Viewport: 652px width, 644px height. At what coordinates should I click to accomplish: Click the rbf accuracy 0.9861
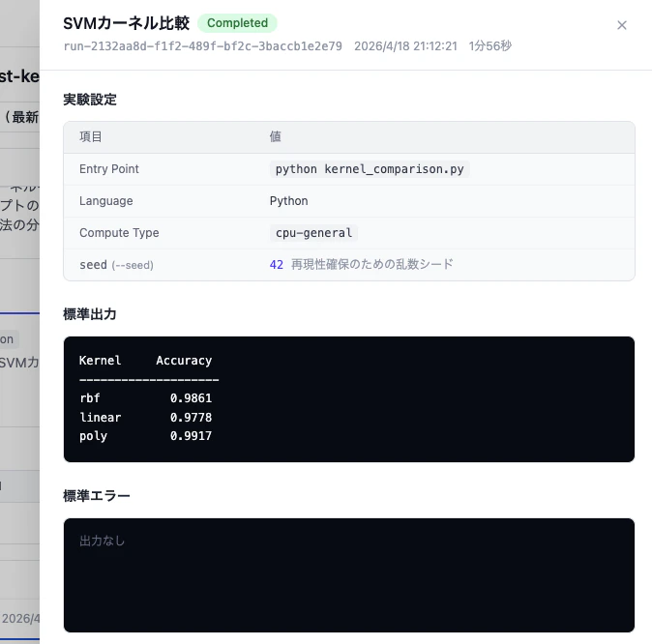pos(191,398)
